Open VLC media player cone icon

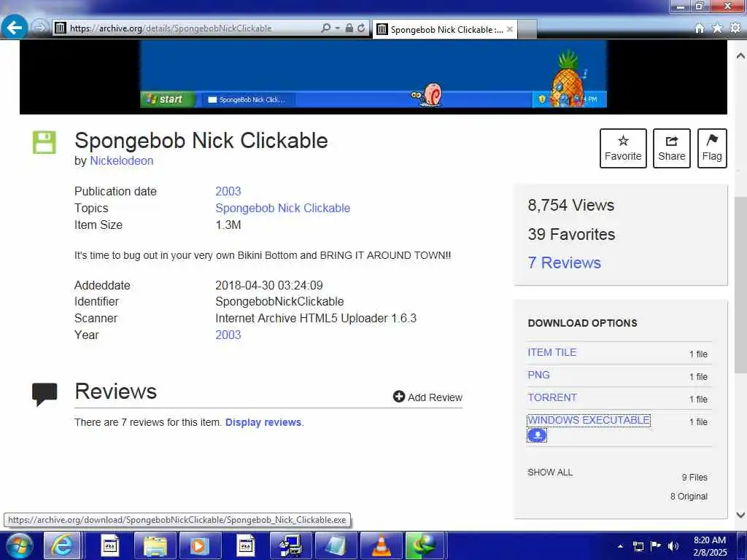pos(381,545)
